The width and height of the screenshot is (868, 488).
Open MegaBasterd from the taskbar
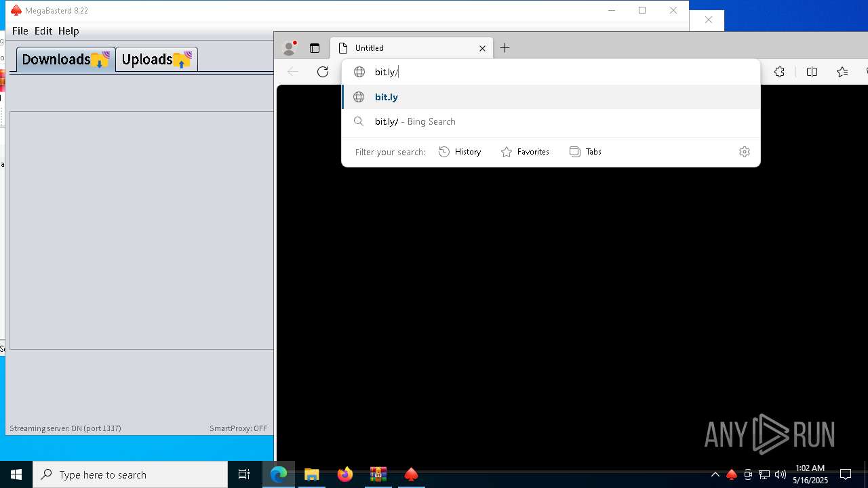[411, 474]
